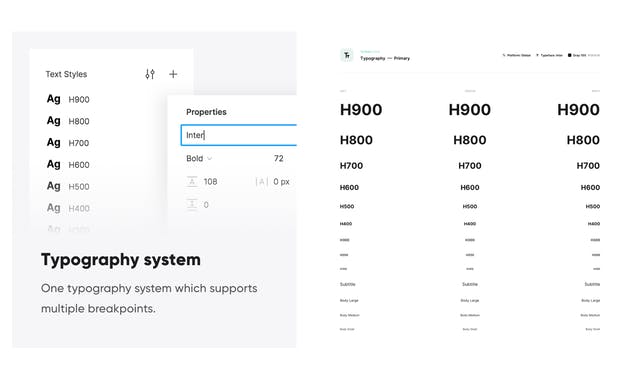This screenshot has height=380, width=635.
Task: Click the paragraph spacing value 0
Action: (206, 205)
